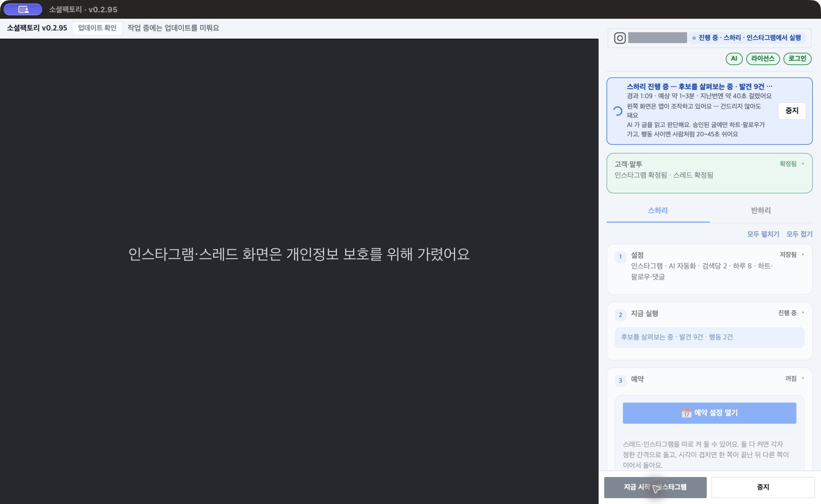Image resolution: width=821 pixels, height=504 pixels.
Task: Click 모두 펼치기 link
Action: coord(763,234)
